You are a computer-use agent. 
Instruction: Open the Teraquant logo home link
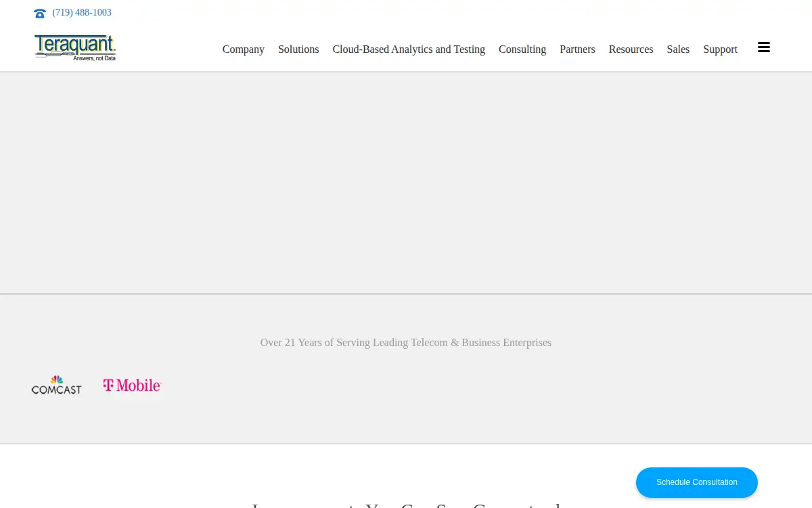coord(75,48)
